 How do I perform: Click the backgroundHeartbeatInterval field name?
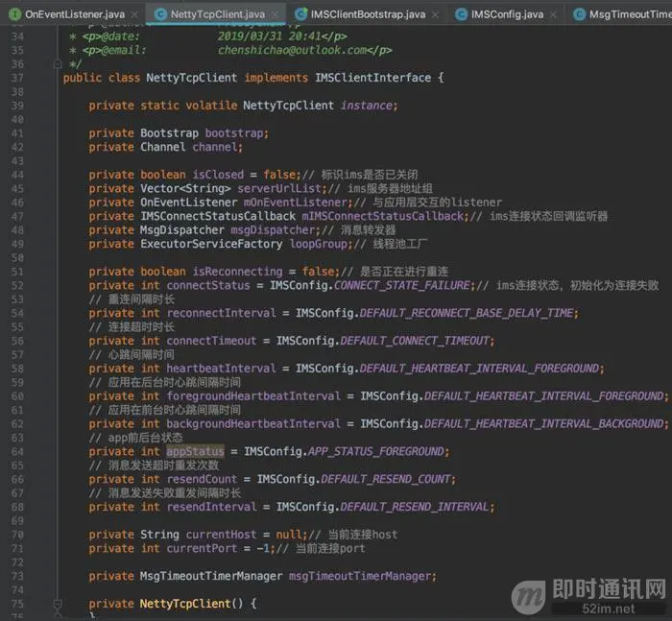tap(253, 424)
